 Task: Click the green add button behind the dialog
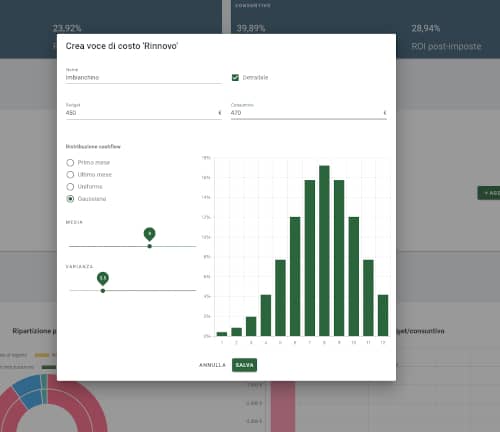489,193
